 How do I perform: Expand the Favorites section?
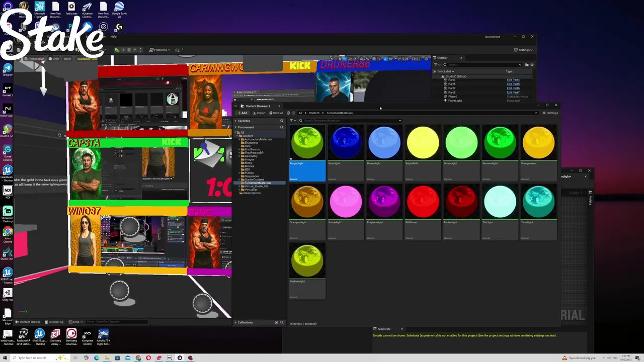click(235, 121)
